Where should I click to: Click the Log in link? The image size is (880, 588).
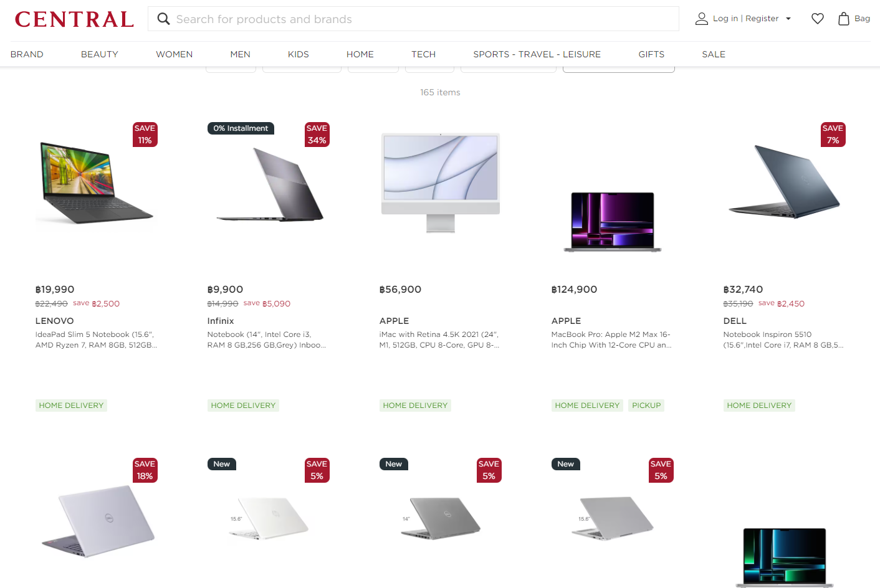tap(725, 19)
